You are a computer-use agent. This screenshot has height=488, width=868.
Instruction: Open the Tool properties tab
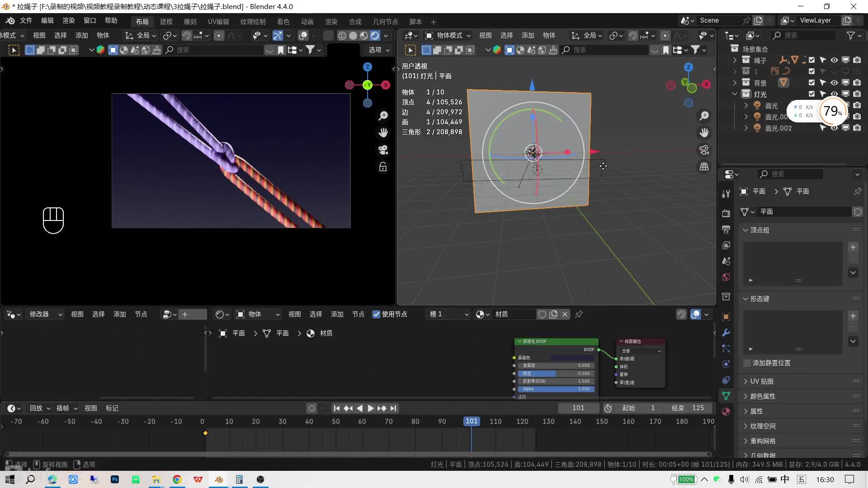point(726,194)
